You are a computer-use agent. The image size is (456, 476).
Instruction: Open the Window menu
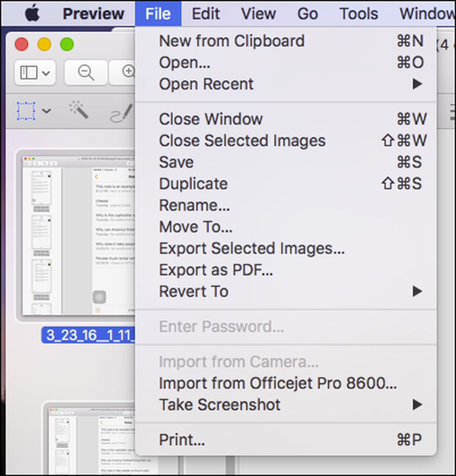click(427, 14)
